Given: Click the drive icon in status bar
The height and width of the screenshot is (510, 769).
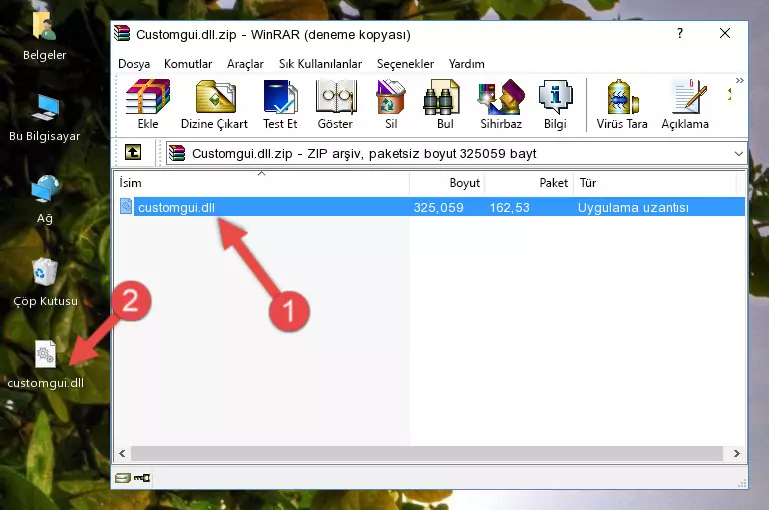Looking at the screenshot, I should [123, 478].
